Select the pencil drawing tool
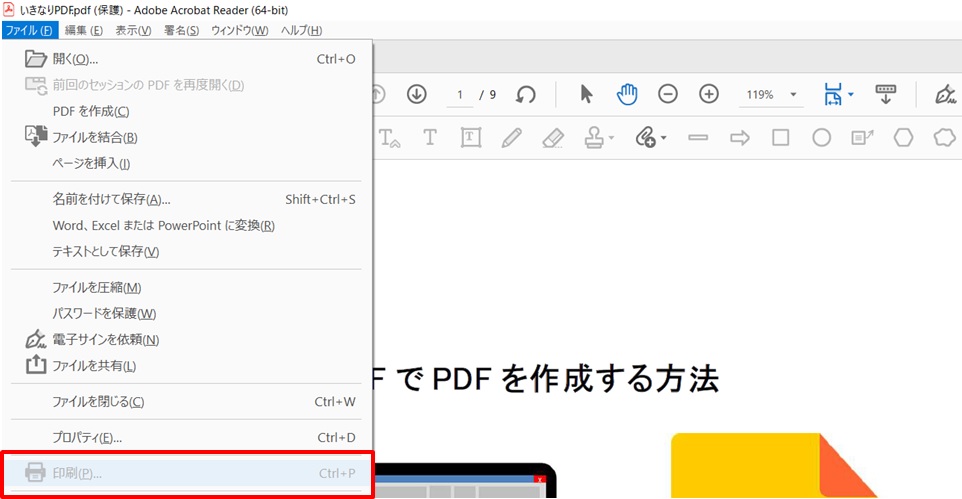 (512, 137)
